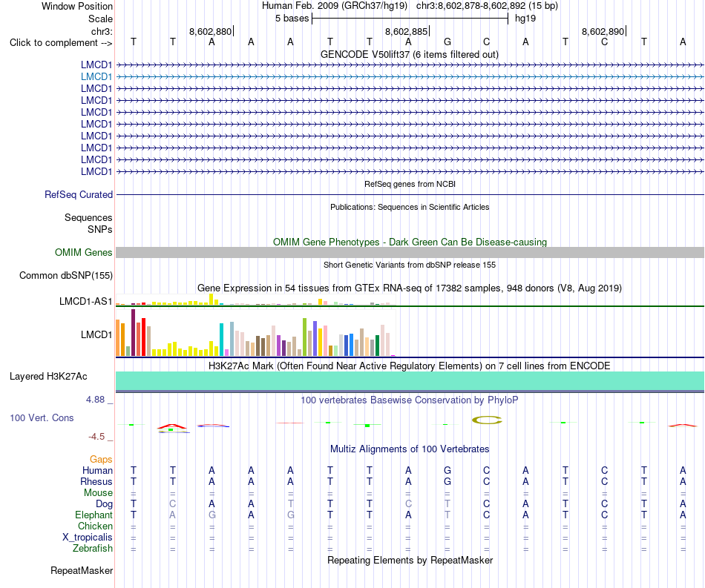Click the 8,602,880 position marker
Image resolution: width=705 pixels, height=588 pixels.
211,31
